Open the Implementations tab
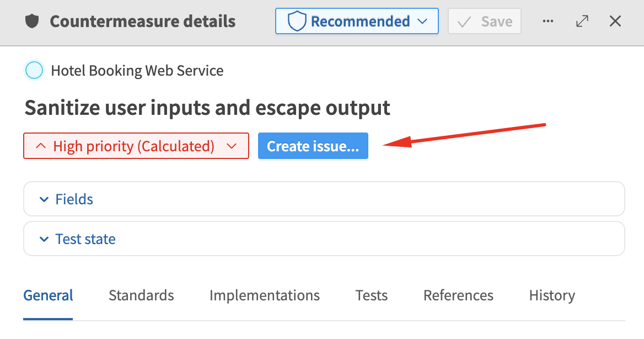The height and width of the screenshot is (339, 644). [x=264, y=295]
